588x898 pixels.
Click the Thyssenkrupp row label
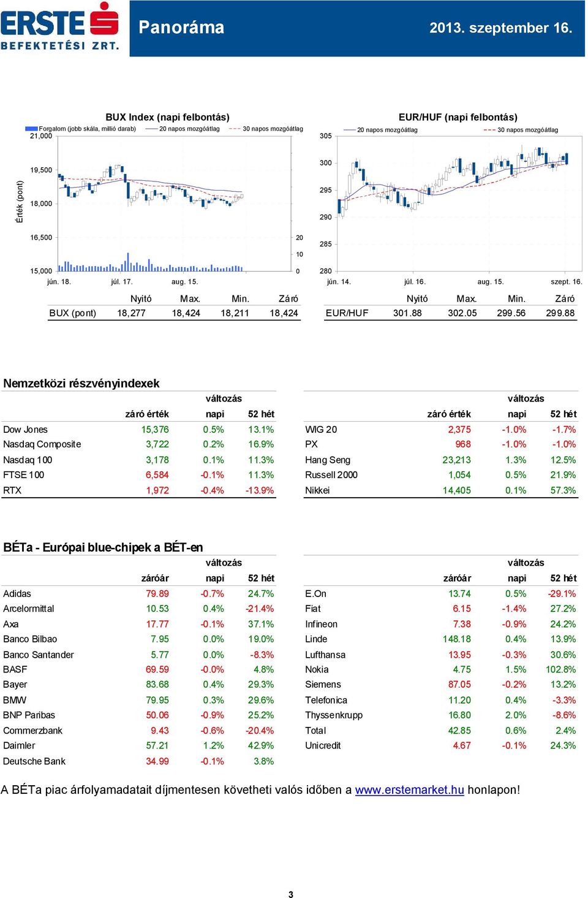[x=334, y=715]
